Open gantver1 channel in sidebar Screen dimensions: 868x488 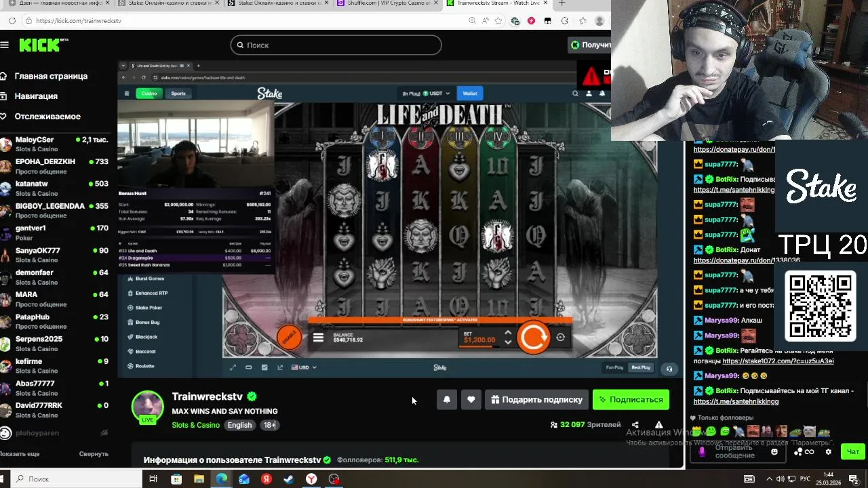tap(54, 232)
